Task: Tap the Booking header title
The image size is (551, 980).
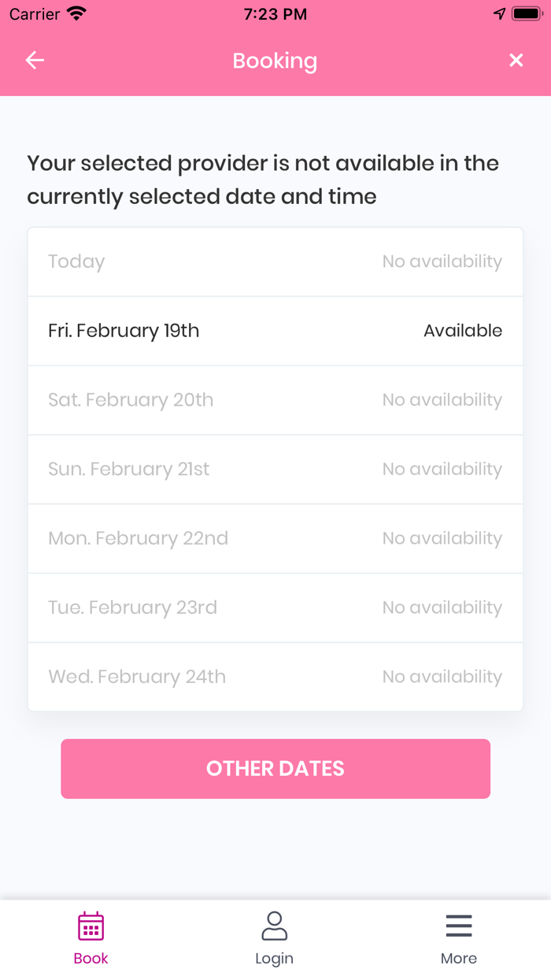Action: pos(275,61)
